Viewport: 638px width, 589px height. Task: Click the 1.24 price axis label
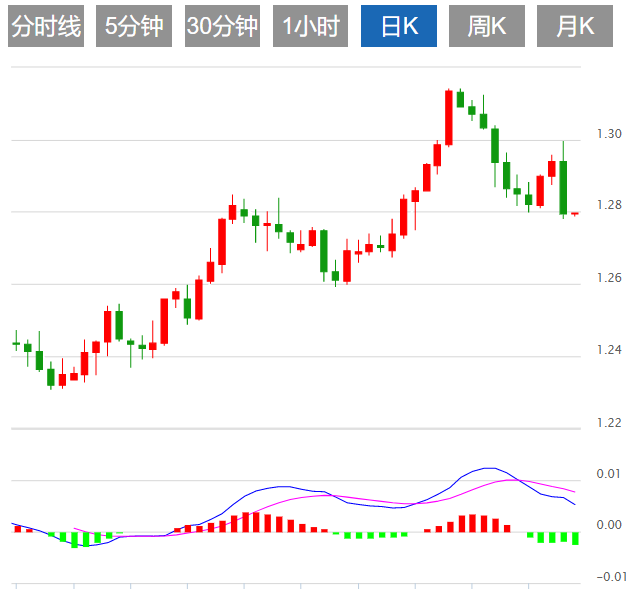609,349
